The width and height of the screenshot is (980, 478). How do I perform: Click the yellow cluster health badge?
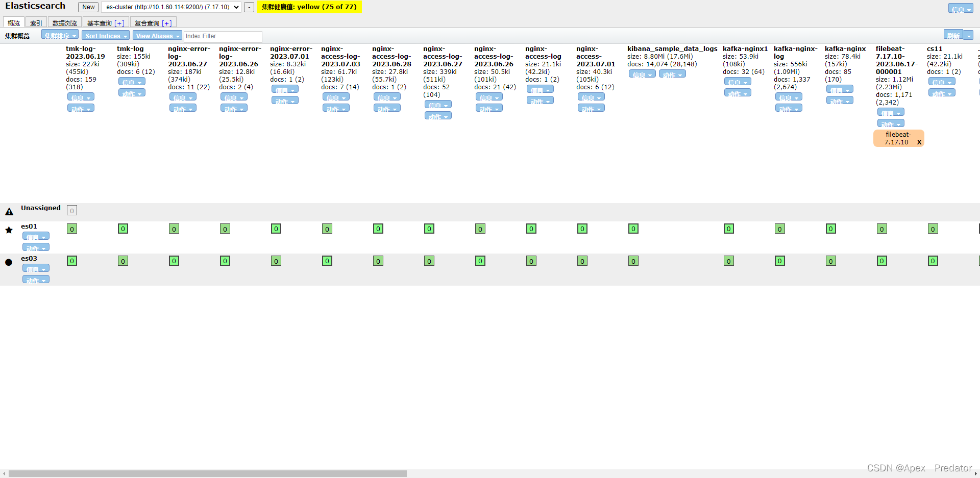(x=309, y=7)
